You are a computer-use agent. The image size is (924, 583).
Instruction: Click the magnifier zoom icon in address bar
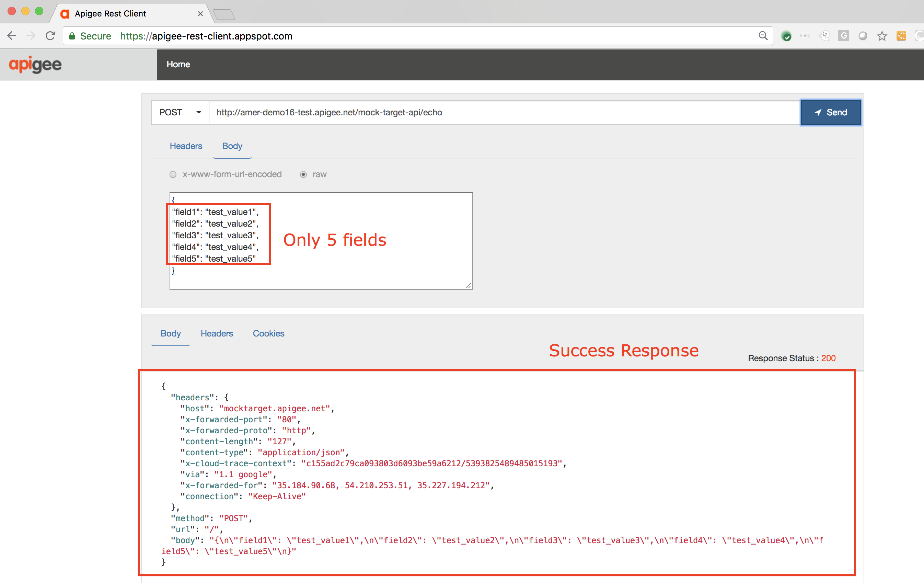click(763, 36)
